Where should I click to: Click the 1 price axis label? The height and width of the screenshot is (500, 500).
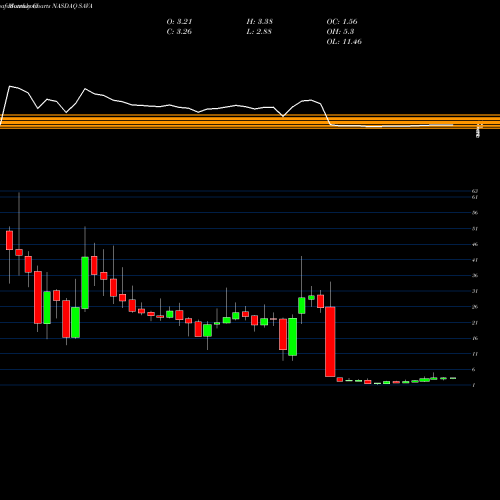(474, 385)
